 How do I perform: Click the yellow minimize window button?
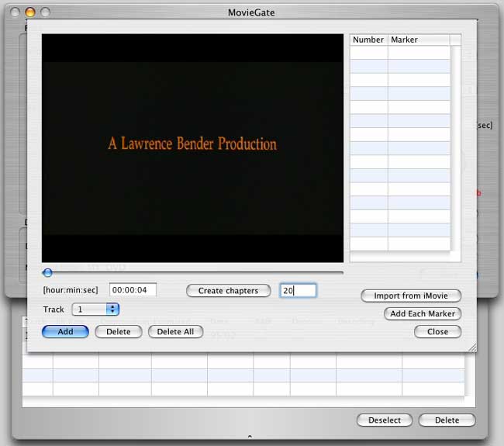click(30, 12)
